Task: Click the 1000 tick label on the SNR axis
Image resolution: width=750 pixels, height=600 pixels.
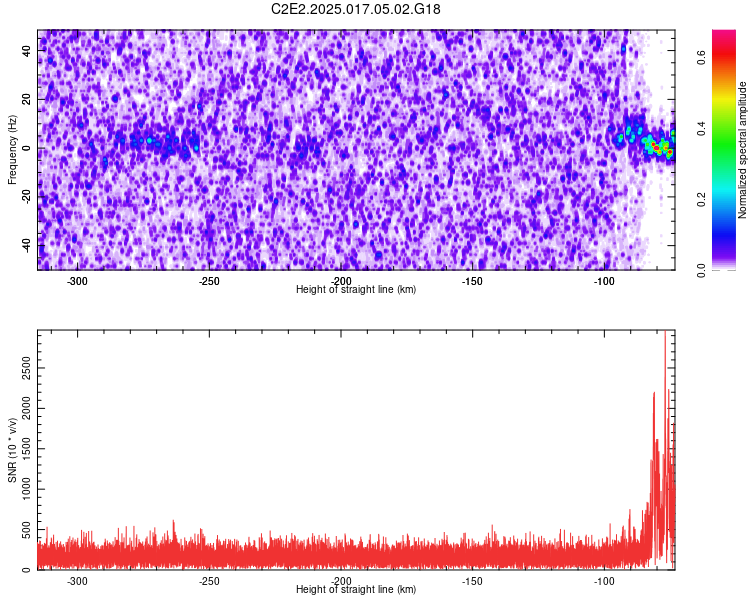Action: click(x=27, y=489)
